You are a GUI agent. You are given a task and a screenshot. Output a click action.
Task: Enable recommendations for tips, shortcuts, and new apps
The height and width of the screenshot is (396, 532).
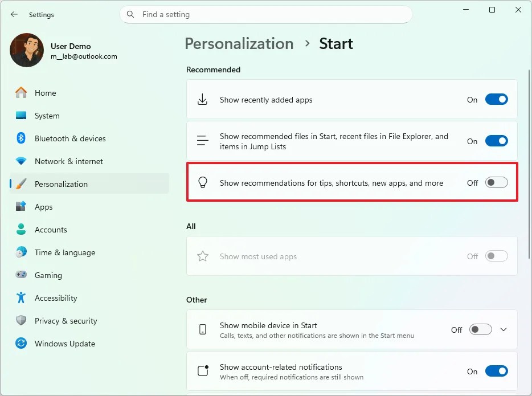tap(496, 182)
